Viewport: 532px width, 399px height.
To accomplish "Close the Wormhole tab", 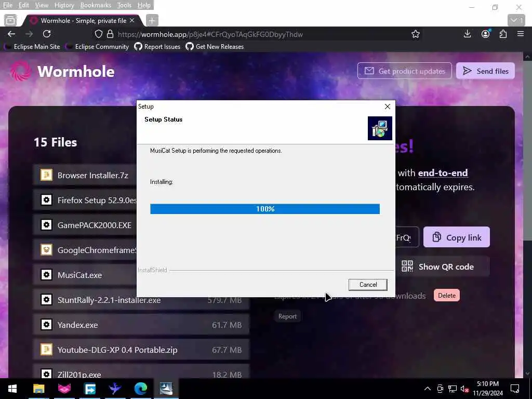I will coord(132,21).
